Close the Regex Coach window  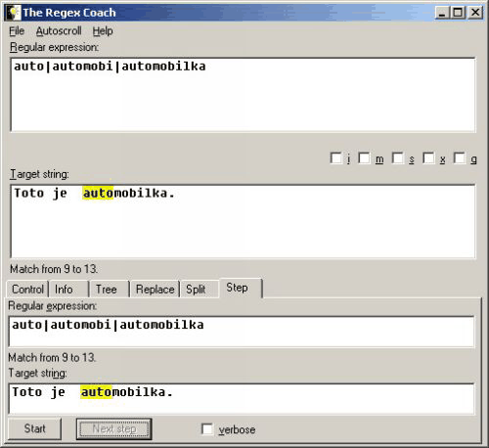coord(474,13)
